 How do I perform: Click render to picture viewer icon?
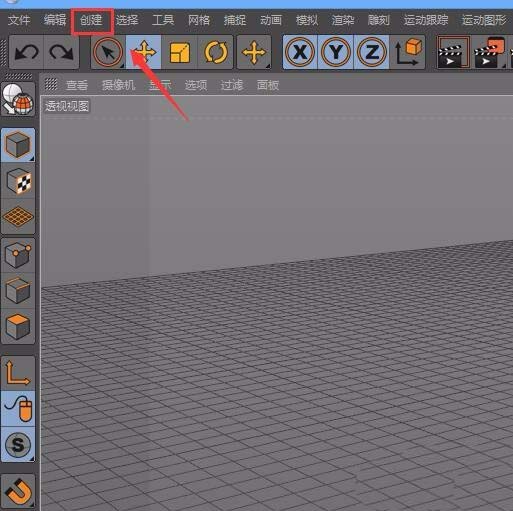click(489, 52)
